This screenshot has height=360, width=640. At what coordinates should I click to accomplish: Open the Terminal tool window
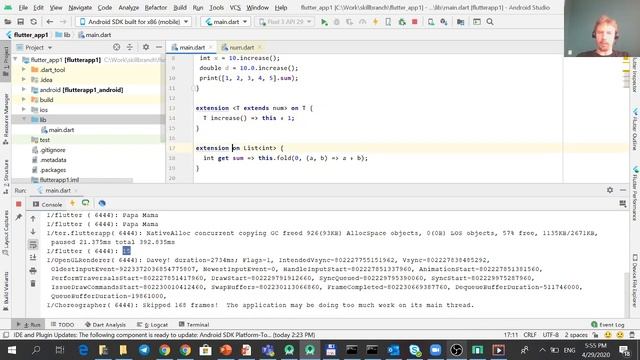[194, 324]
